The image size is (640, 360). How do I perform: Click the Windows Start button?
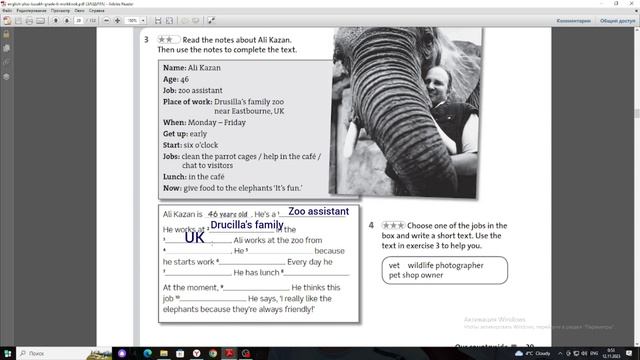click(x=8, y=353)
